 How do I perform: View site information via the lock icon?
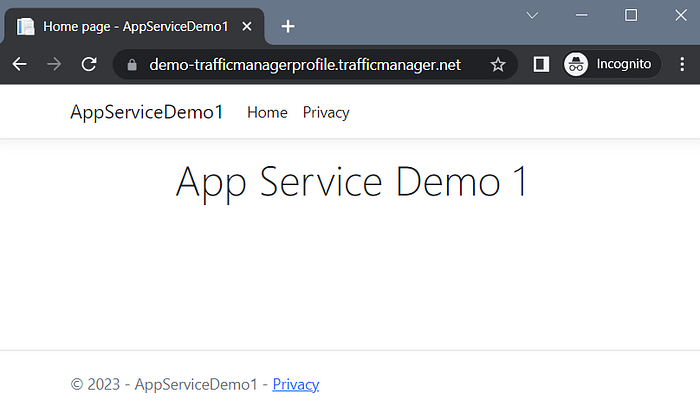click(132, 65)
